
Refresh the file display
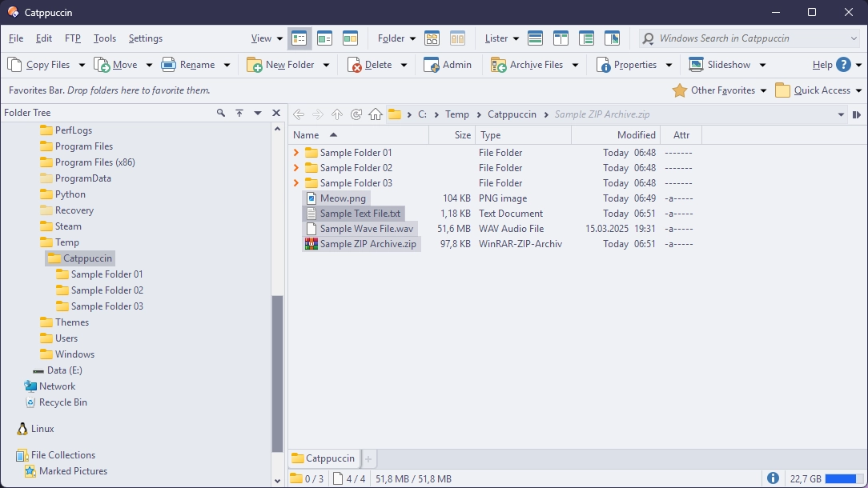click(356, 114)
